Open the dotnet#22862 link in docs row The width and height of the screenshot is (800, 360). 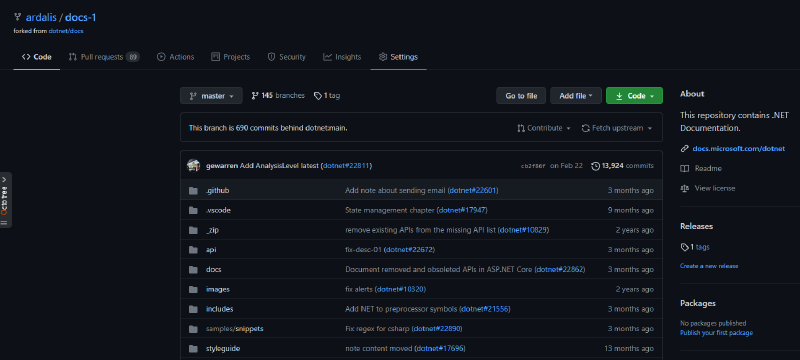point(560,270)
